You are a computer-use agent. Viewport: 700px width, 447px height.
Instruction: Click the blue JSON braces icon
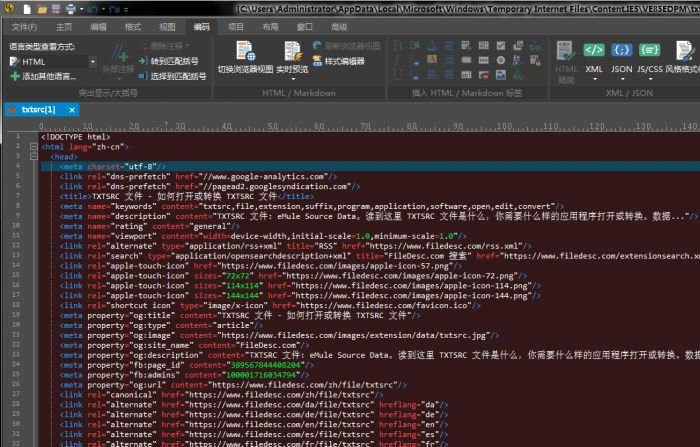click(621, 50)
